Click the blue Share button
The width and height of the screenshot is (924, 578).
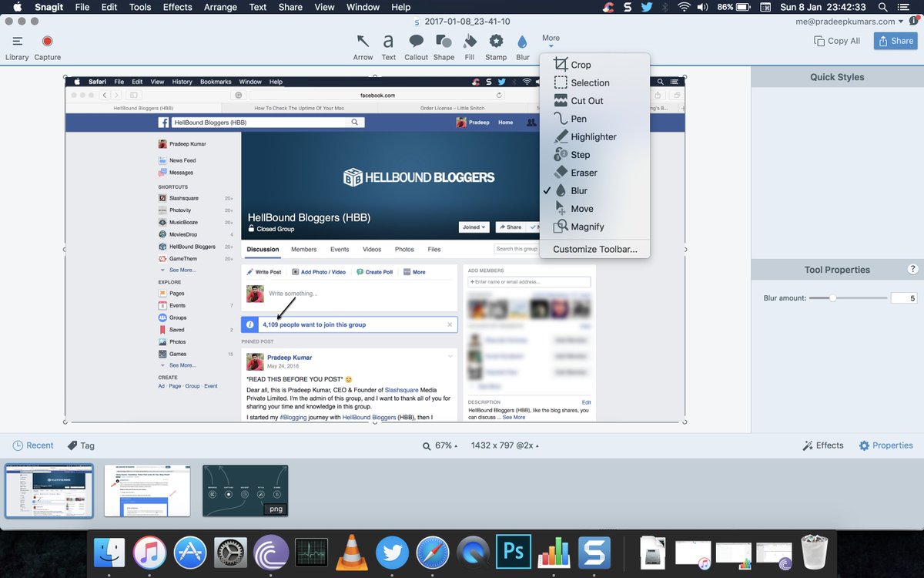pos(895,41)
